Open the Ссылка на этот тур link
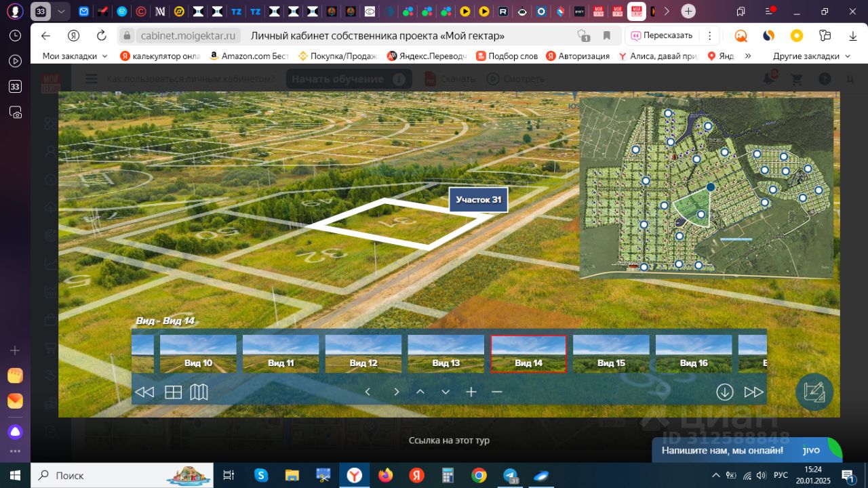This screenshot has width=868, height=488. (449, 441)
